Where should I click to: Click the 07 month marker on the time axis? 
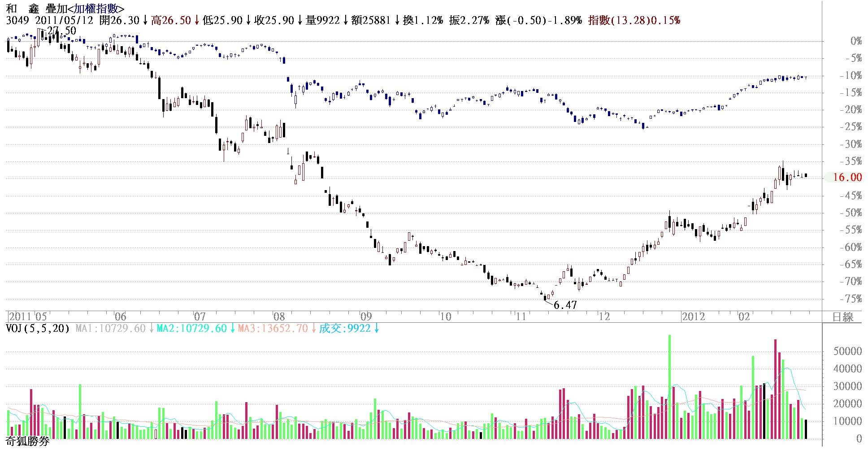(x=200, y=317)
